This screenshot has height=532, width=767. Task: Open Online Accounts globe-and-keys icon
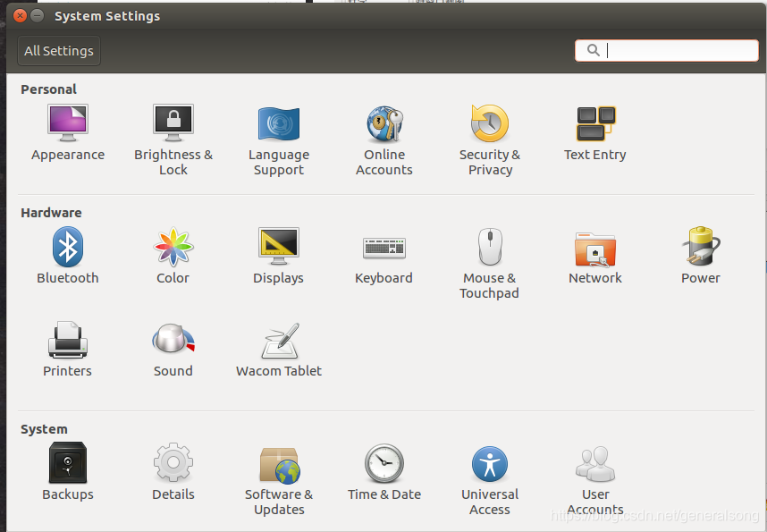coord(384,122)
